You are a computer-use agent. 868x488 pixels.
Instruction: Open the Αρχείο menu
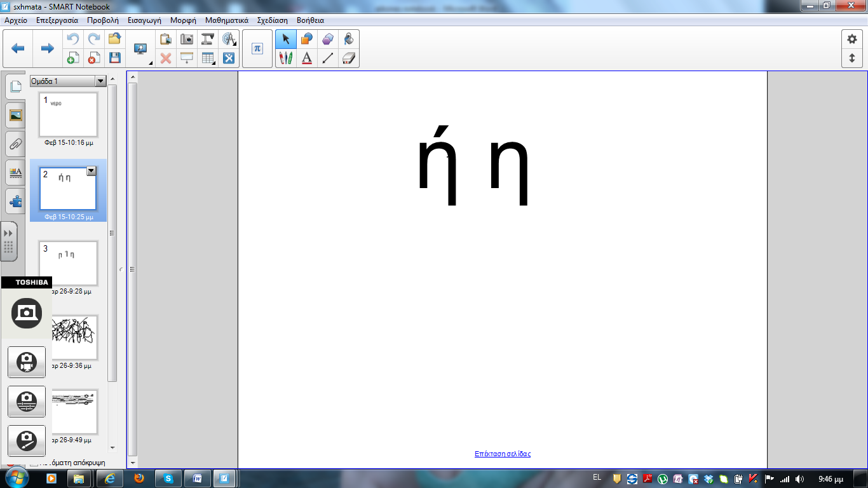tap(16, 20)
